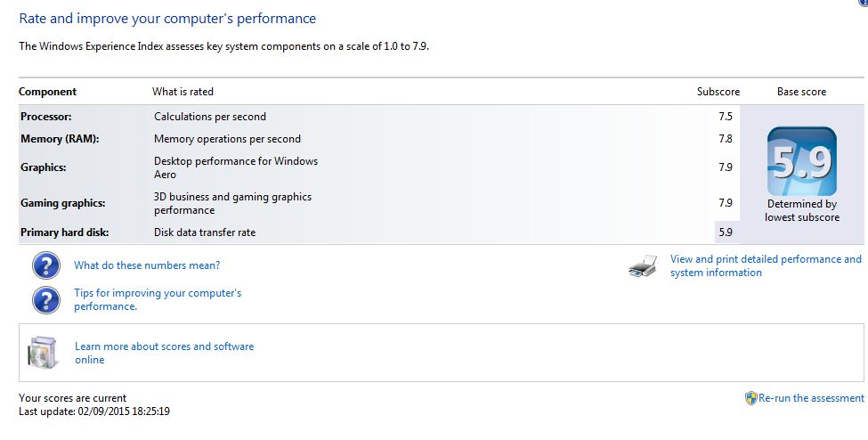Open 'Learn more about scores and software online'
Screen dimensions: 868x440
pyautogui.click(x=165, y=353)
